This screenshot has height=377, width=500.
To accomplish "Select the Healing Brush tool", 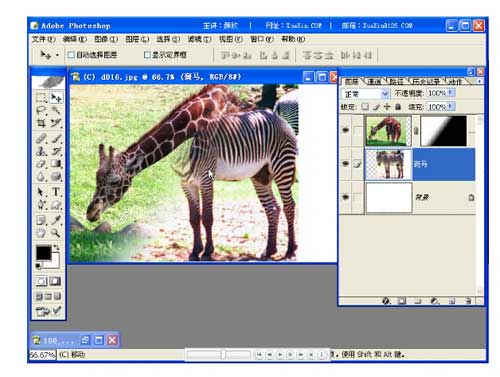I will pos(41,138).
